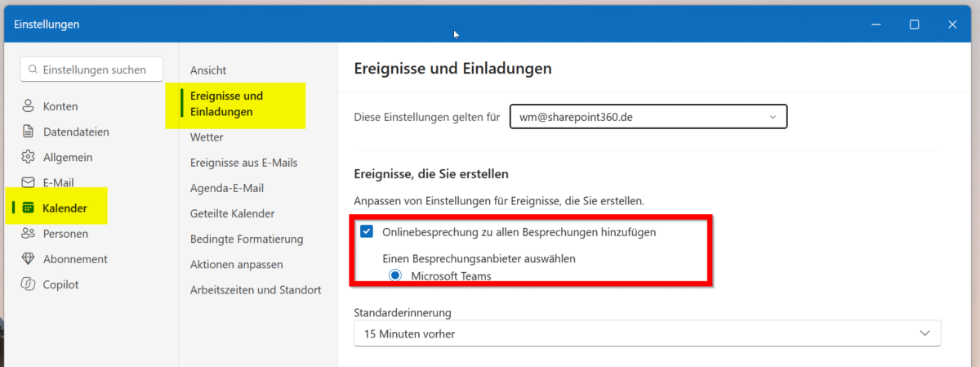The height and width of the screenshot is (367, 980).
Task: Click the Datendateien document icon
Action: click(x=29, y=132)
